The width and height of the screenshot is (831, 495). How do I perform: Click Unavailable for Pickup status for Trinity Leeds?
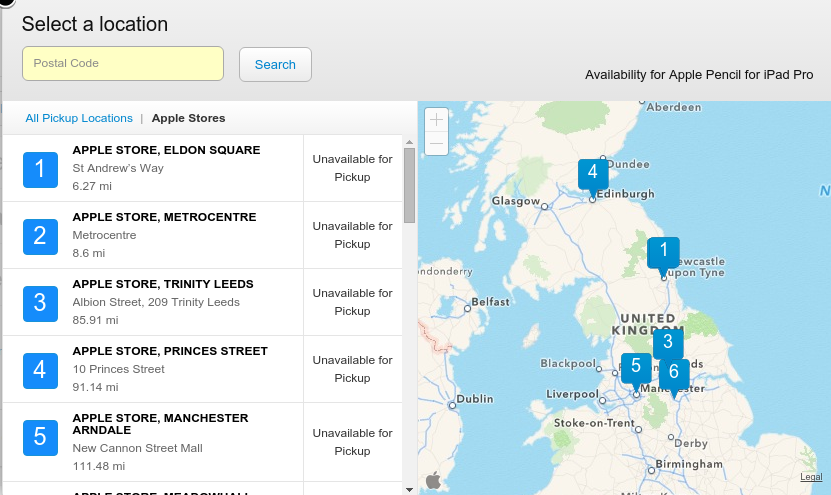[352, 302]
